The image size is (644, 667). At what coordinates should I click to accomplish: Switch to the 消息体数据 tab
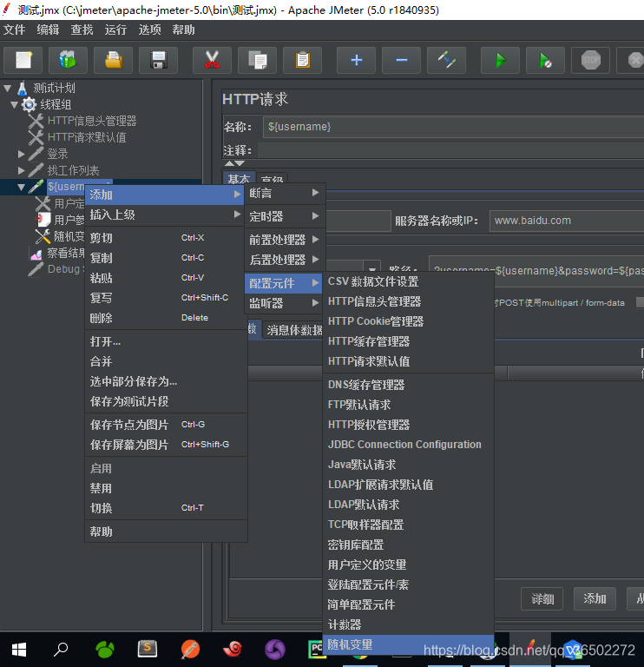click(293, 330)
